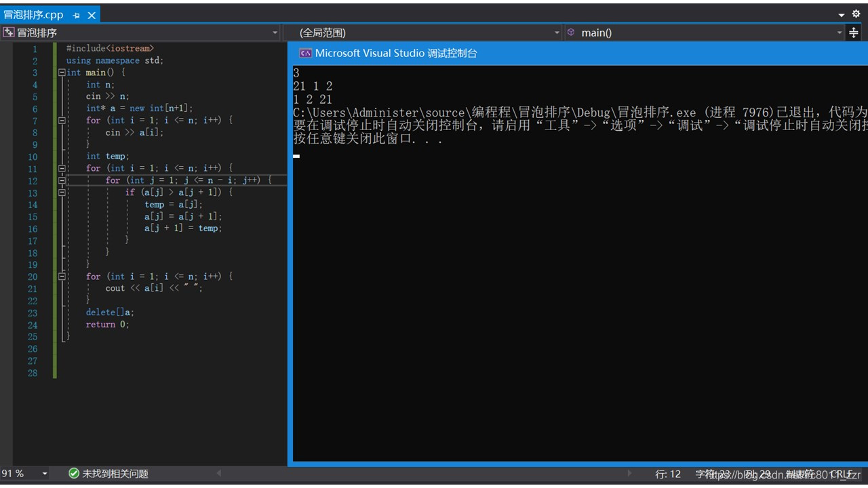Click the 按任意键关闭此窗口 console line
Viewport: 868px width, 488px height.
click(x=368, y=140)
